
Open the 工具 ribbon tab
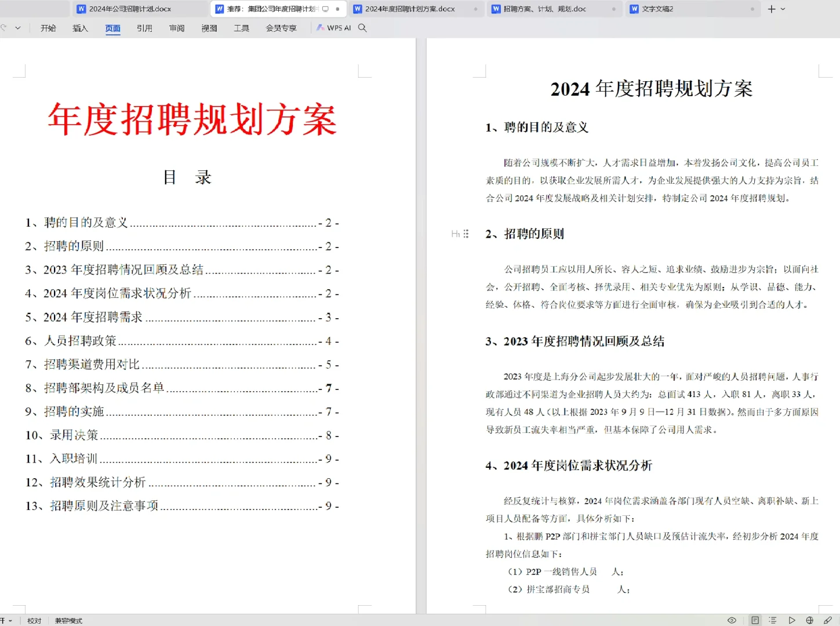(241, 28)
